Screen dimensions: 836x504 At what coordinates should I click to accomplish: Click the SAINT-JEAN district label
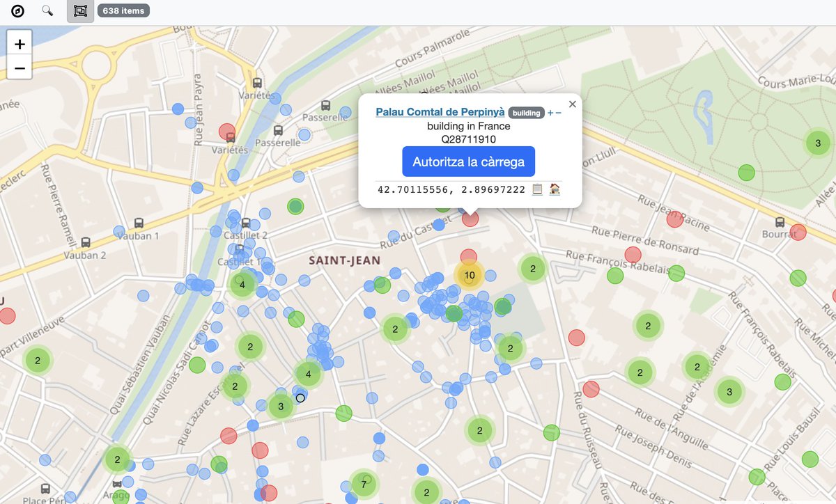click(x=345, y=260)
